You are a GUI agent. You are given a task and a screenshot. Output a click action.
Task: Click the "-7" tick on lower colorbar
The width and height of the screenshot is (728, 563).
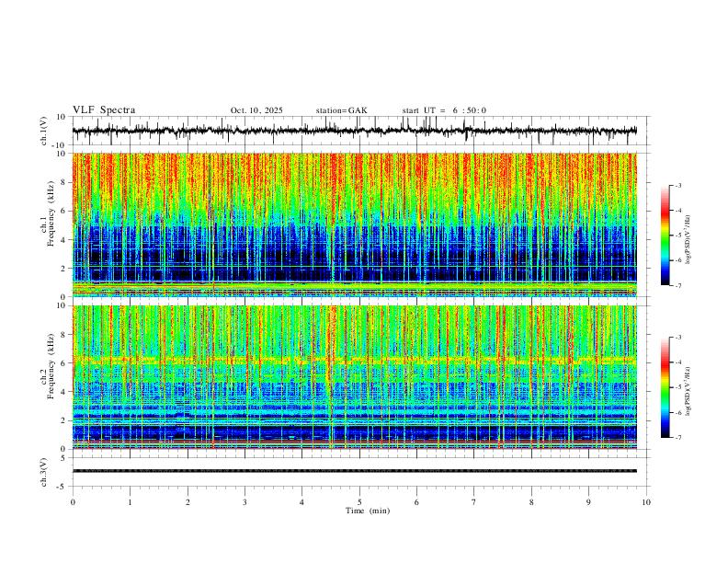coord(678,438)
